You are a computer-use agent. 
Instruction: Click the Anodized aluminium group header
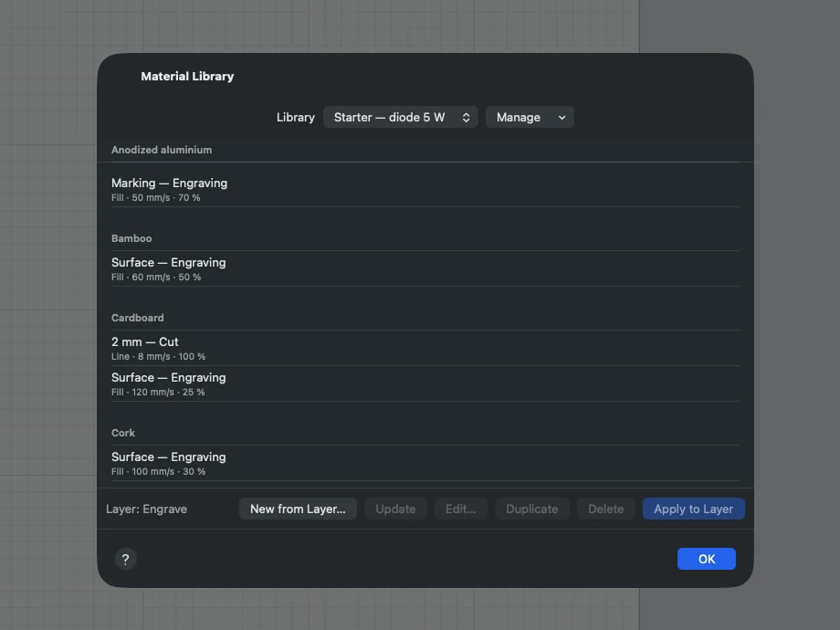tap(162, 150)
